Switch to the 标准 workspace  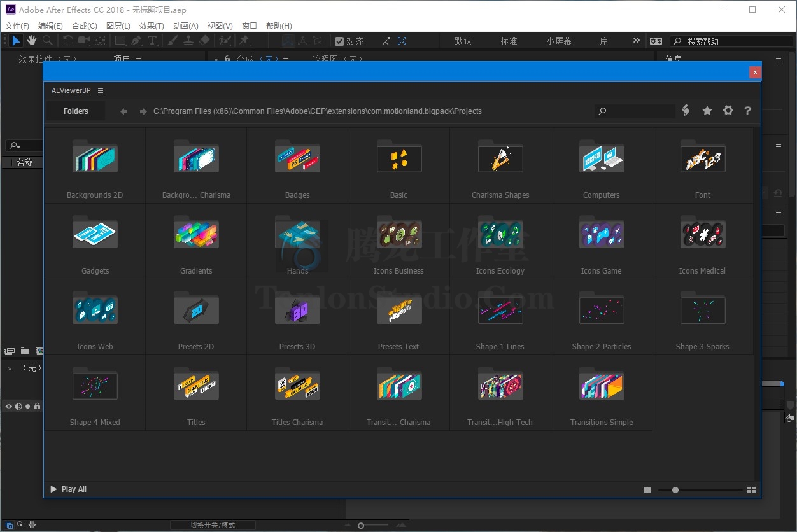tap(509, 41)
